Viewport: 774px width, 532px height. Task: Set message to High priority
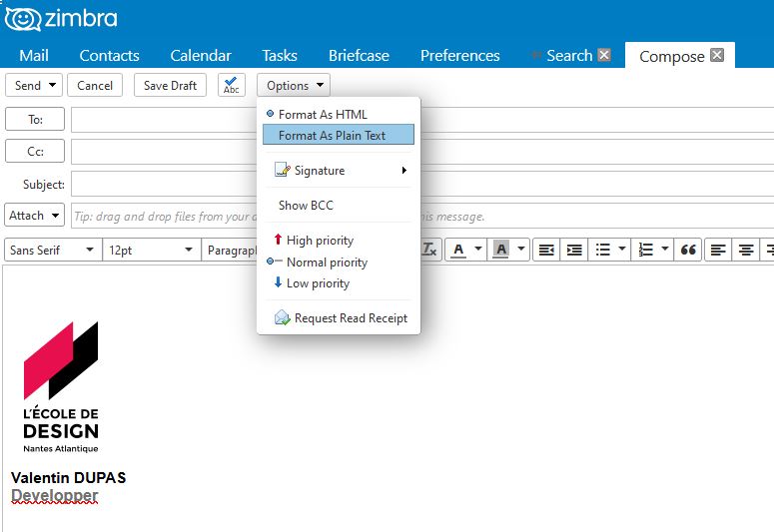320,241
